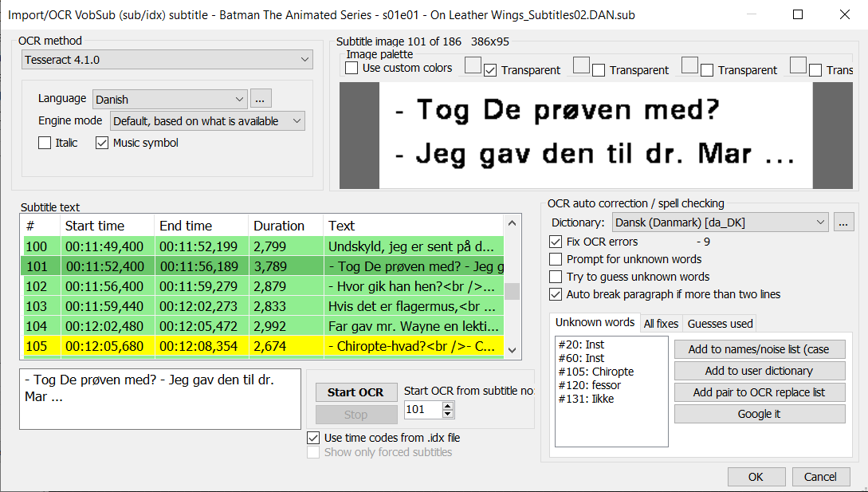Click Google it for unknown words
This screenshot has width=868, height=492.
[x=759, y=413]
